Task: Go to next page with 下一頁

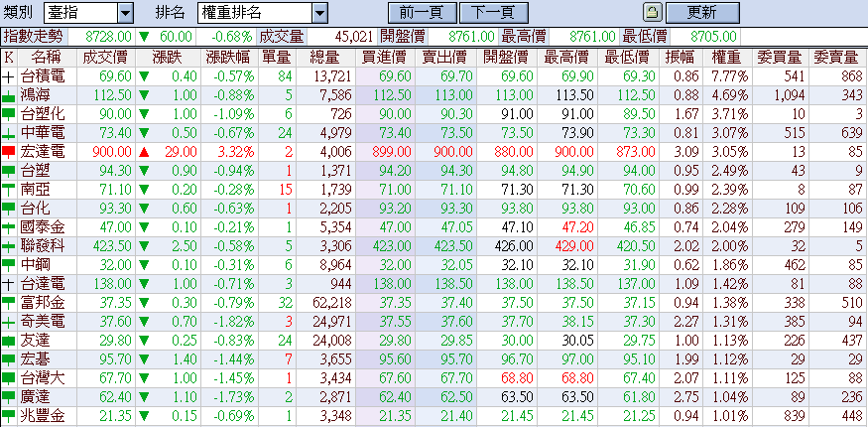Action: click(x=494, y=12)
